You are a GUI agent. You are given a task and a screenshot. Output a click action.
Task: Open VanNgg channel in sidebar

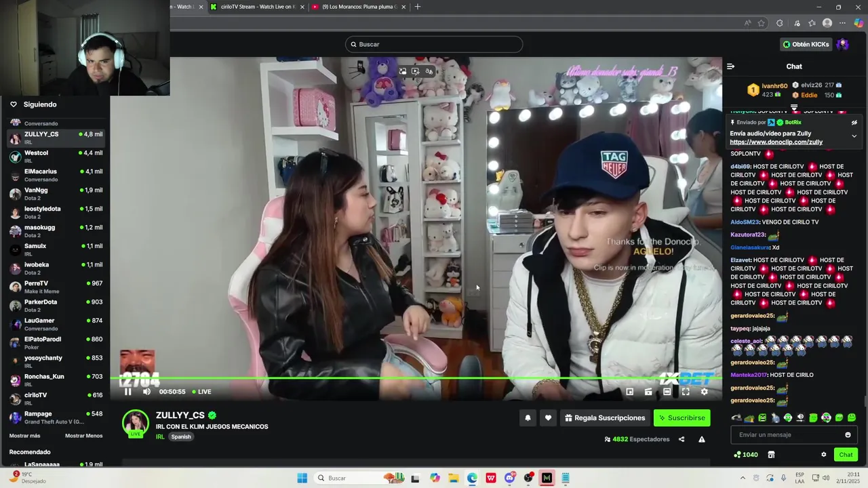pos(56,194)
